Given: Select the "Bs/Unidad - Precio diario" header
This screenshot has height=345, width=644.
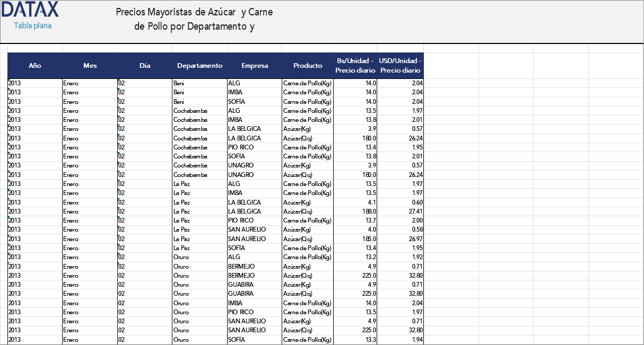Looking at the screenshot, I should (354, 65).
